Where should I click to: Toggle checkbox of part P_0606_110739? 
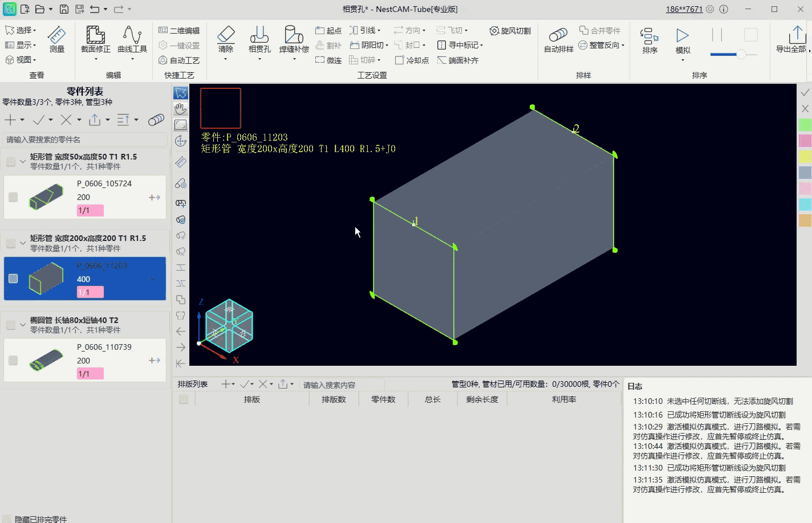(x=13, y=361)
